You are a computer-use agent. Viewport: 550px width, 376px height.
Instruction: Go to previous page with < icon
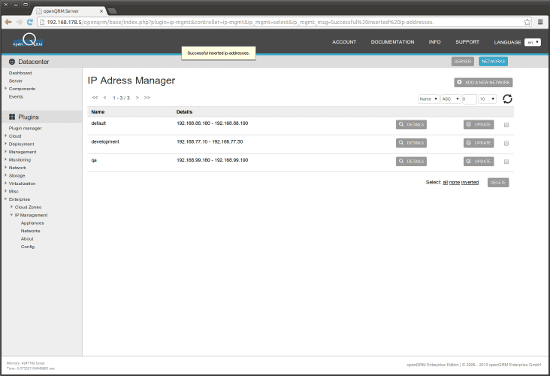tap(105, 98)
